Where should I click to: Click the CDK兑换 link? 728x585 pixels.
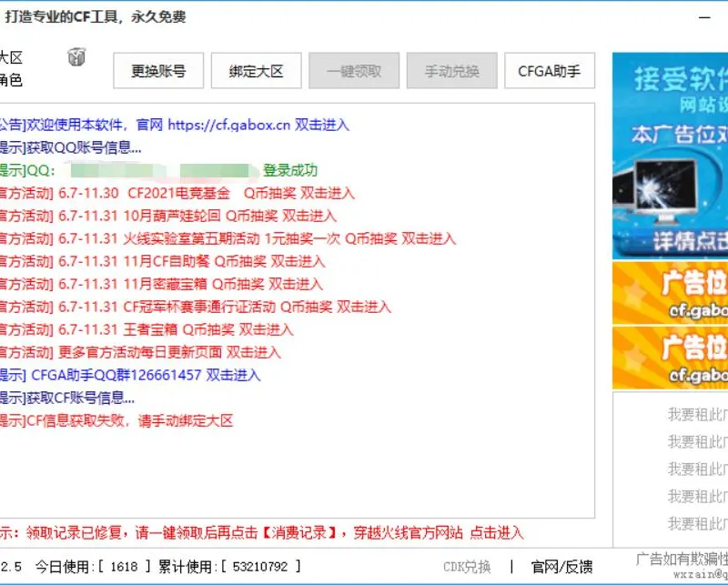point(467,567)
